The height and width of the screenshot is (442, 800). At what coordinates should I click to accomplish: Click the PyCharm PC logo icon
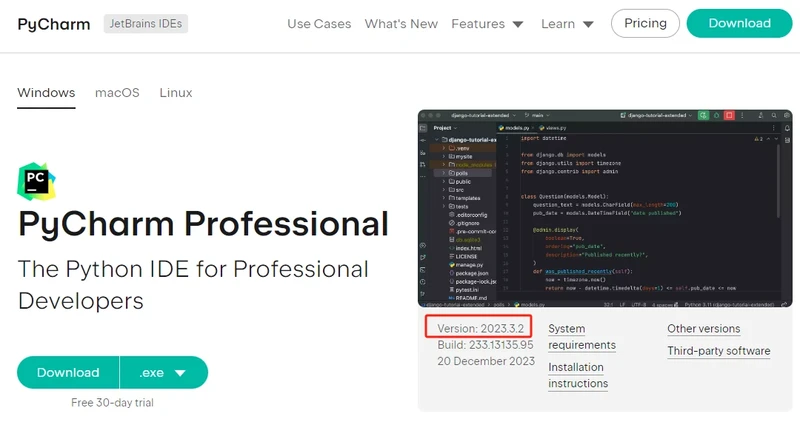pyautogui.click(x=37, y=180)
